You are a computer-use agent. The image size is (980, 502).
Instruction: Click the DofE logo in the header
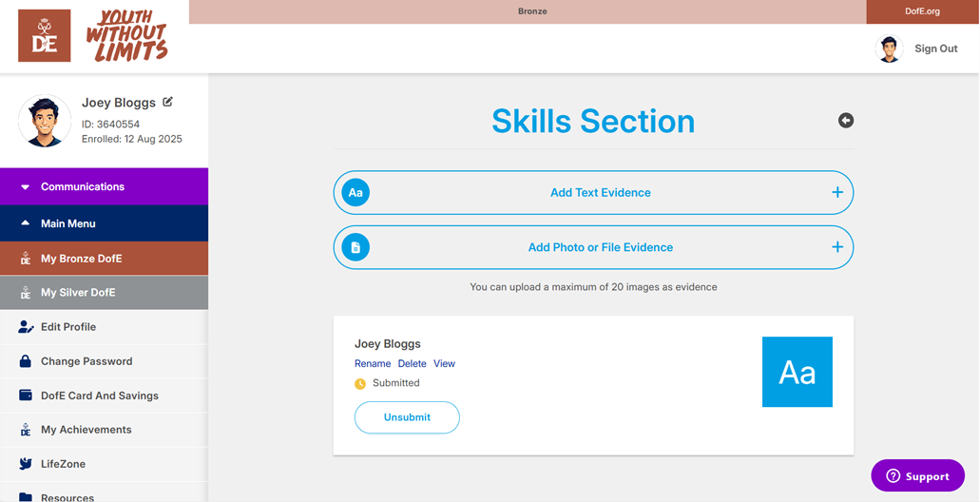click(x=45, y=36)
